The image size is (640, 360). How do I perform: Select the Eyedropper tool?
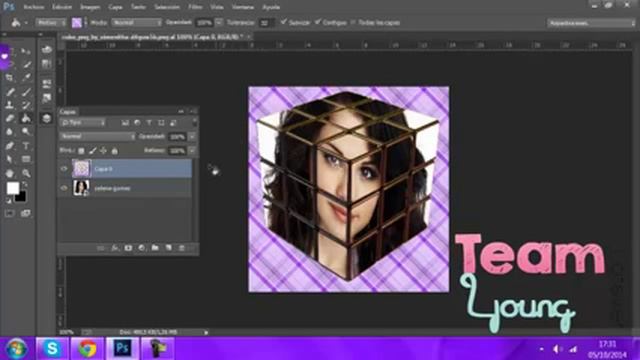coord(26,78)
